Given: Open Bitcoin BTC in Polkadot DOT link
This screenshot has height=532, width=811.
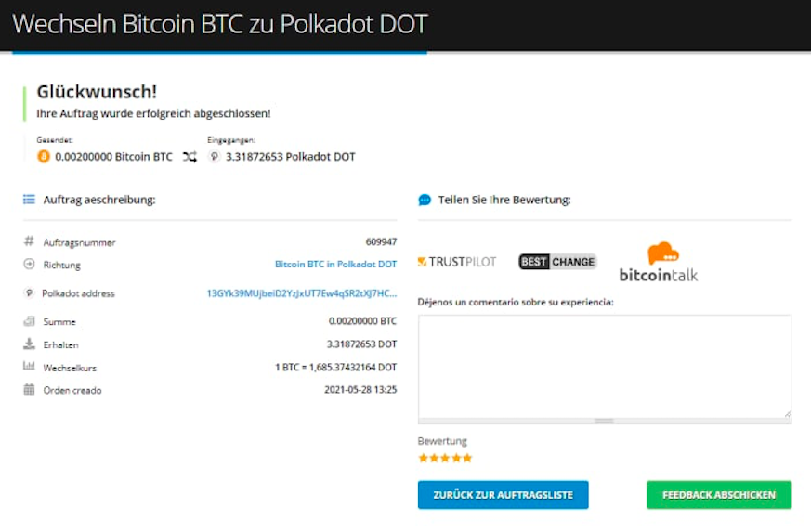Looking at the screenshot, I should (335, 265).
